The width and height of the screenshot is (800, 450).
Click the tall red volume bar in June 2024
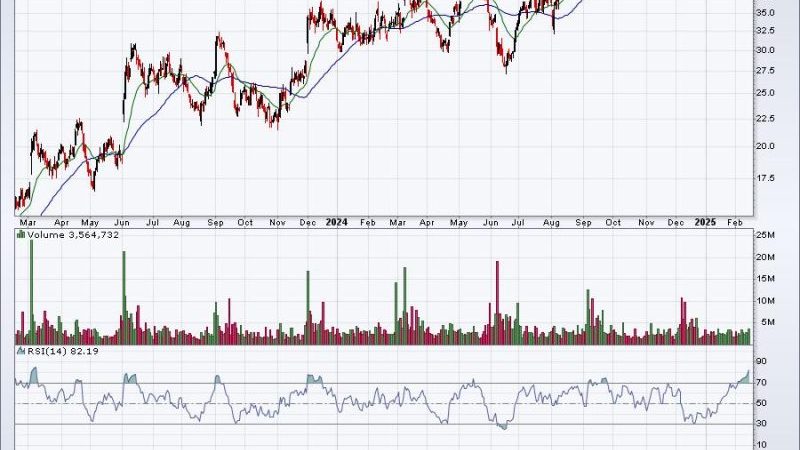(497, 303)
